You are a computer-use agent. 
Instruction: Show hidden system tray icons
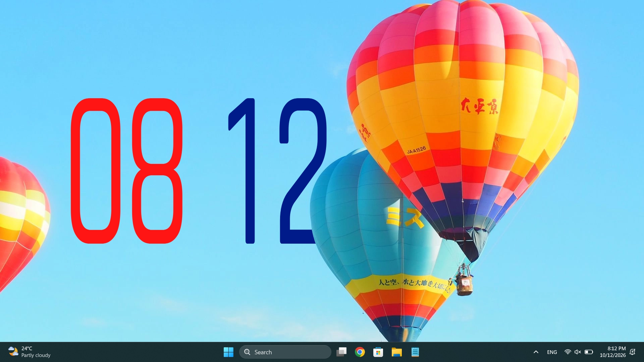point(536,352)
